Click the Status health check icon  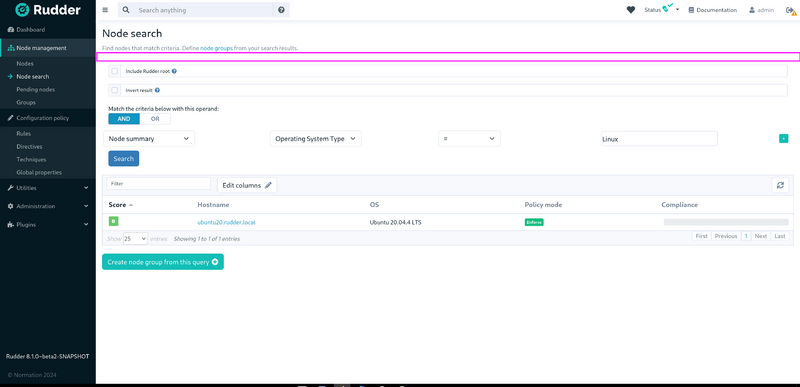point(668,8)
